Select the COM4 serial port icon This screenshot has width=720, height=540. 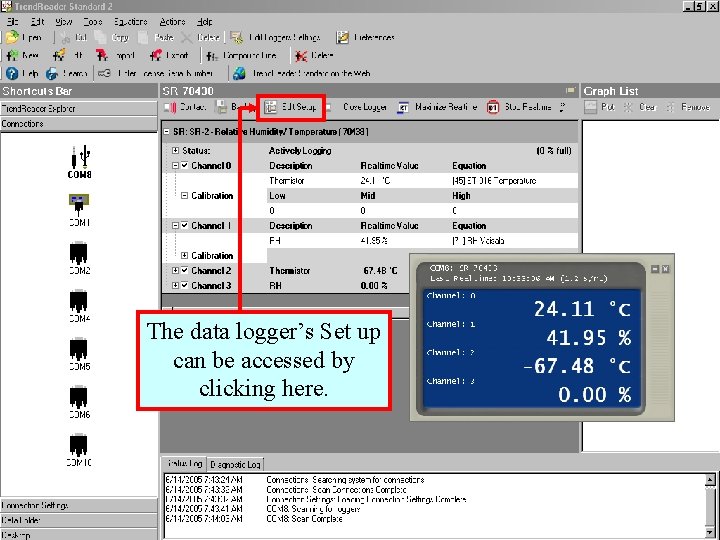(79, 301)
